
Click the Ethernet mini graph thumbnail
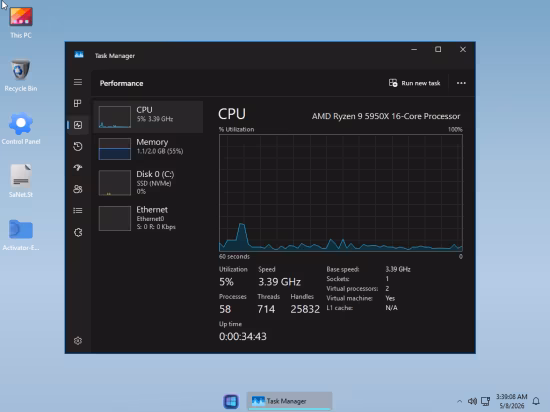[x=115, y=218]
